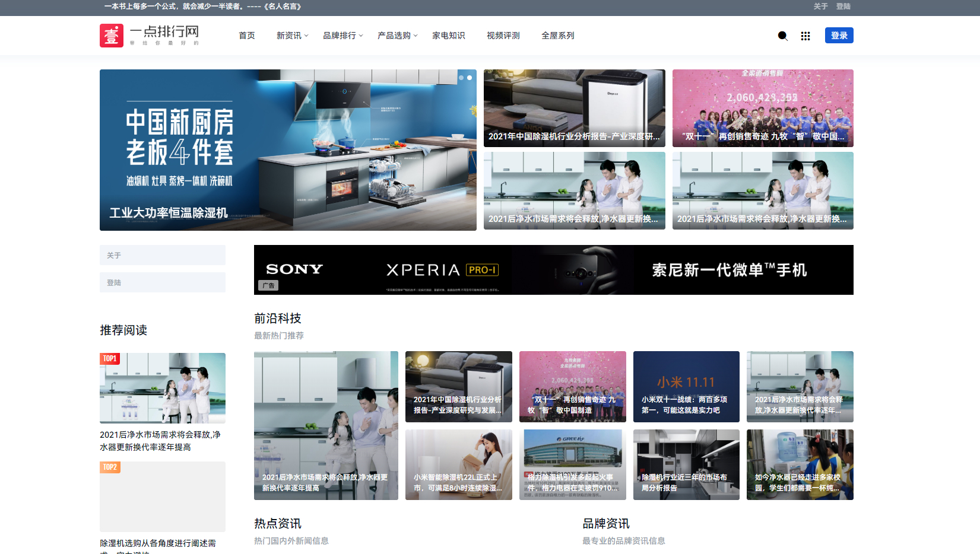980x554 pixels.
Task: Go to 首页 in navigation
Action: pos(247,36)
